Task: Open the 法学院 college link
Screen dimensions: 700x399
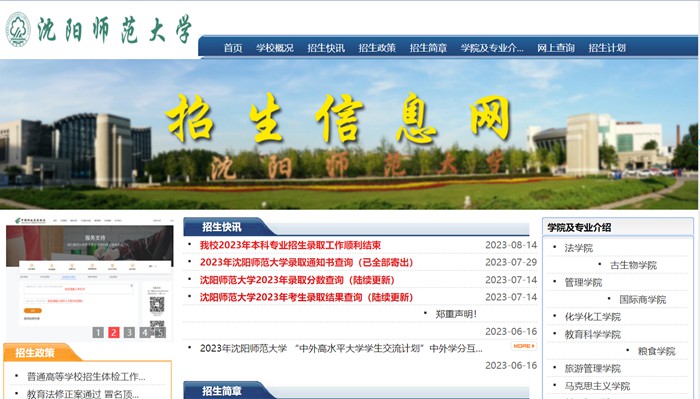Action: [x=579, y=248]
